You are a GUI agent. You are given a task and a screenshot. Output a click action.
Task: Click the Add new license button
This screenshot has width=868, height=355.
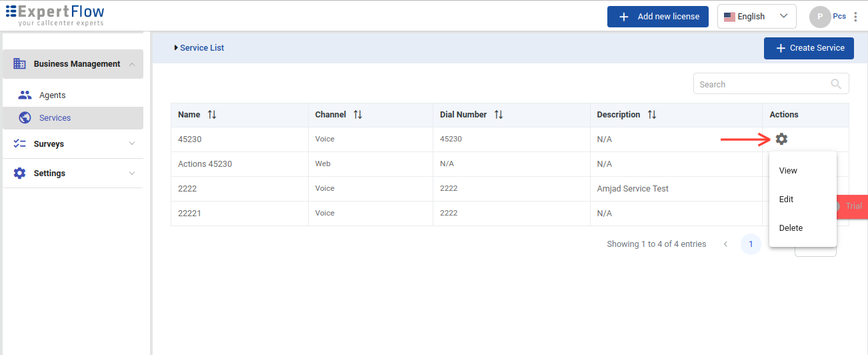(657, 17)
